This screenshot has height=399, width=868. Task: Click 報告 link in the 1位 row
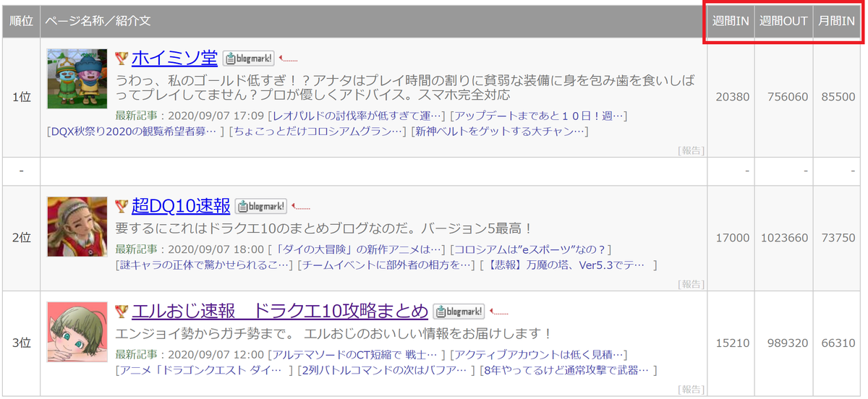[x=692, y=151]
